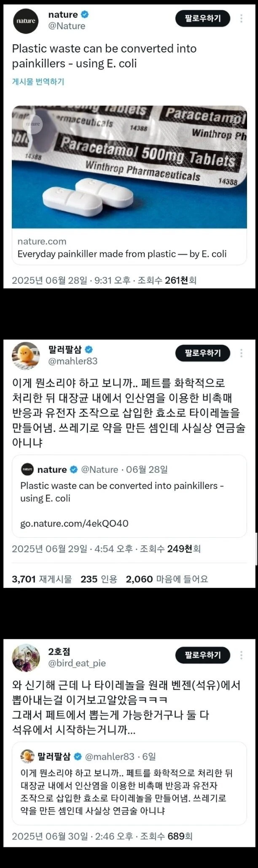258x868 pixels.
Task: Open the Paracetamol tablets article image
Action: tap(129, 167)
